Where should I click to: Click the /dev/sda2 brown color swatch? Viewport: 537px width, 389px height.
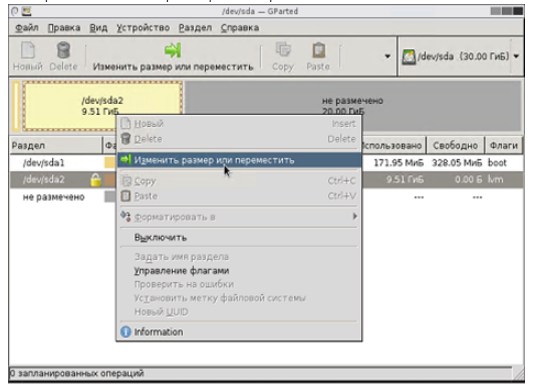110,179
